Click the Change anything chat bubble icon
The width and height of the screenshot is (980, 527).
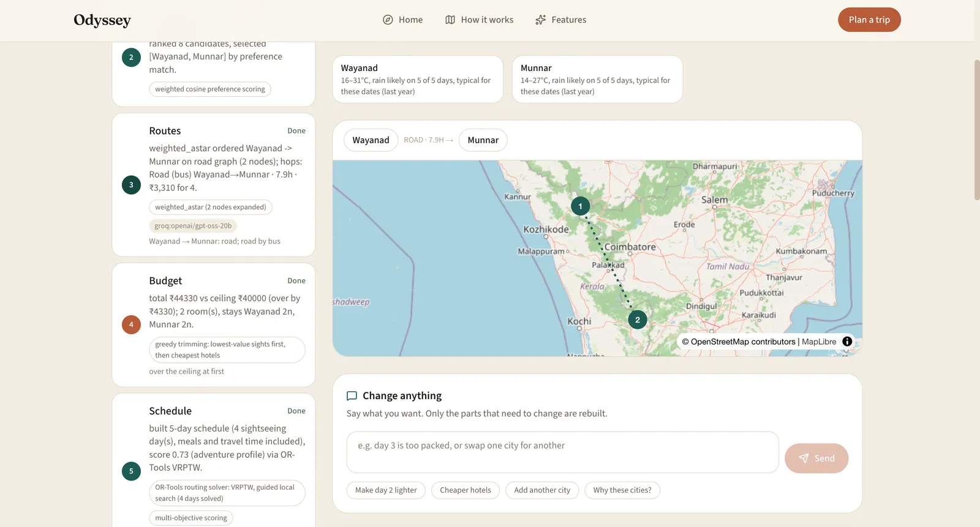pyautogui.click(x=352, y=396)
